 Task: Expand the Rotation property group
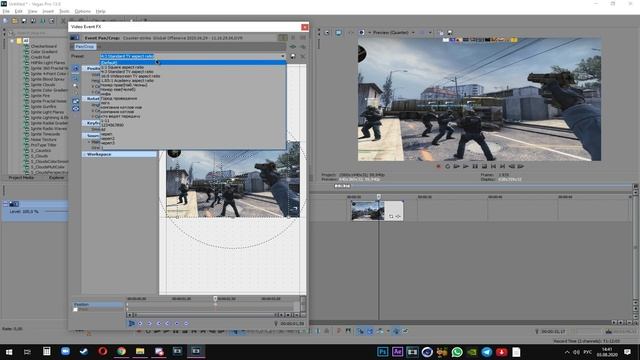[x=84, y=98]
